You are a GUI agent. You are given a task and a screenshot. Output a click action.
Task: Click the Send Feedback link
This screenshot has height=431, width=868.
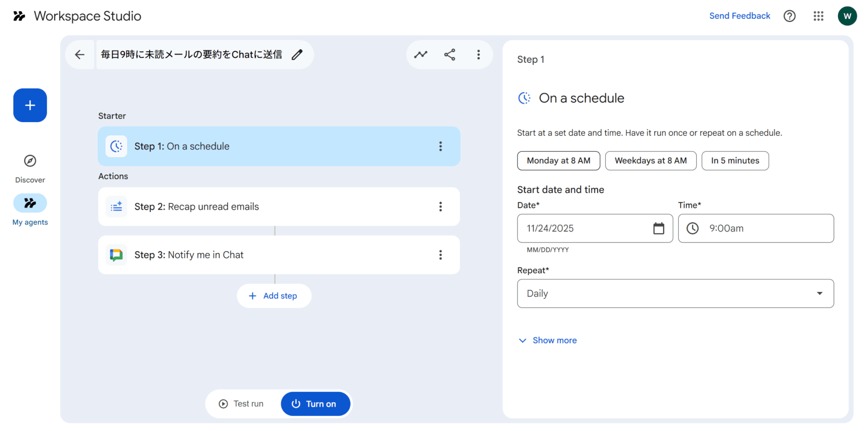click(x=739, y=16)
